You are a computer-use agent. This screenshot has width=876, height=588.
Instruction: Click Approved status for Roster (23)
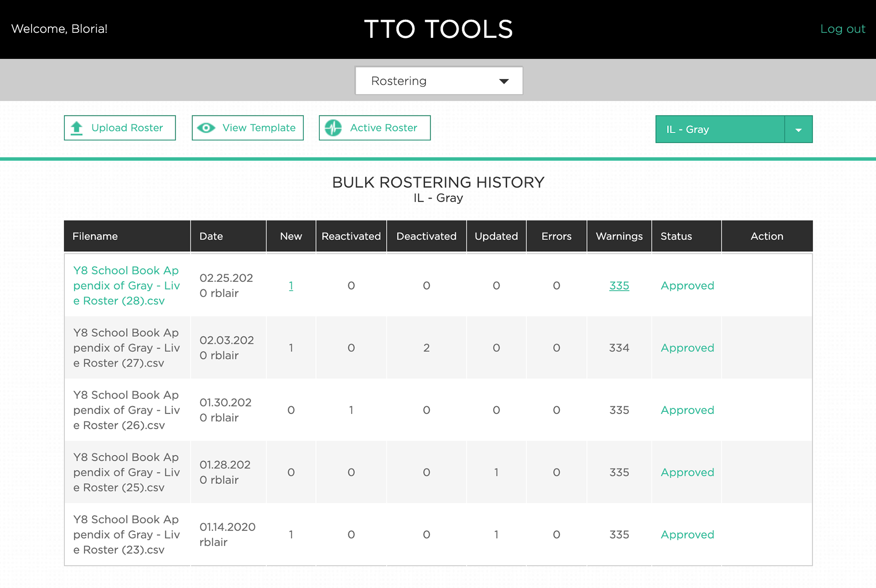pos(688,535)
